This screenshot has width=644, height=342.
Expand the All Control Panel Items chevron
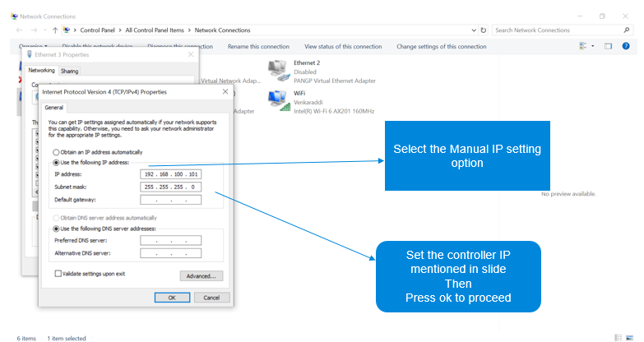189,30
